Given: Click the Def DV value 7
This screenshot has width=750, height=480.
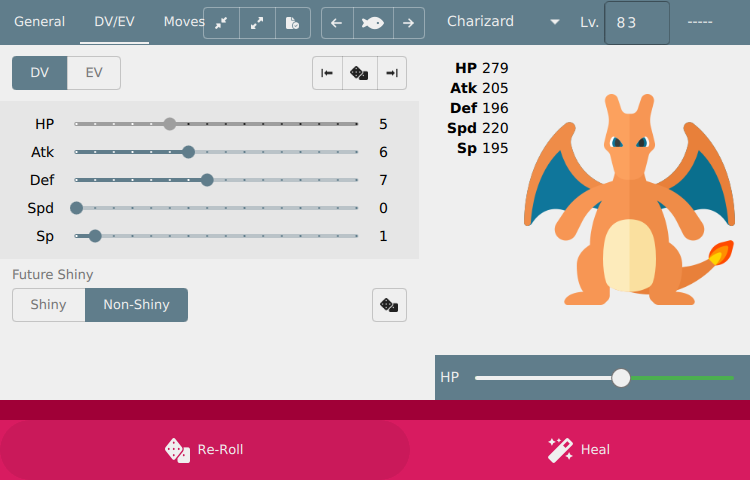Looking at the screenshot, I should click(x=383, y=180).
